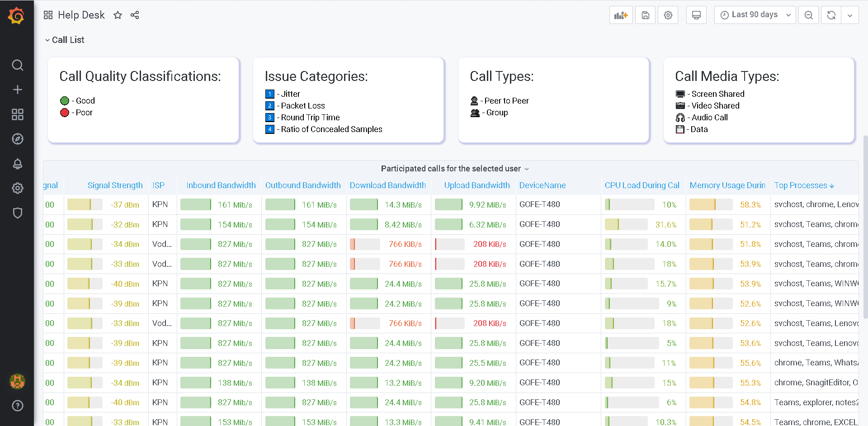
Task: Click the Create plus icon in sidebar
Action: pyautogui.click(x=17, y=90)
